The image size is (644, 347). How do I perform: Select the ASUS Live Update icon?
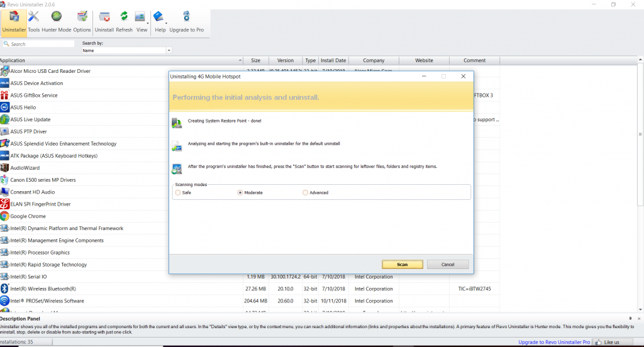click(4, 119)
